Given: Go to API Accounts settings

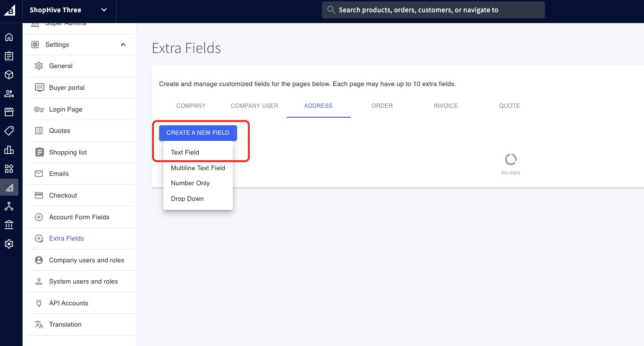Looking at the screenshot, I should (68, 303).
